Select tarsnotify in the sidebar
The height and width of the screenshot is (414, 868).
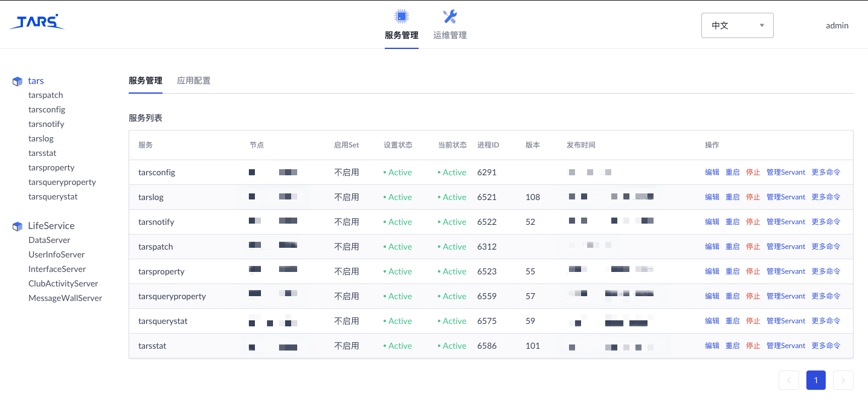point(47,124)
